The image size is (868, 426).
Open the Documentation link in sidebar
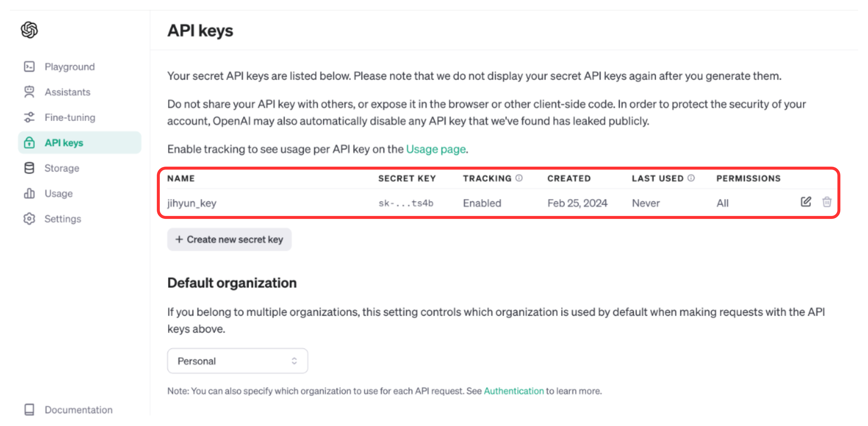78,409
